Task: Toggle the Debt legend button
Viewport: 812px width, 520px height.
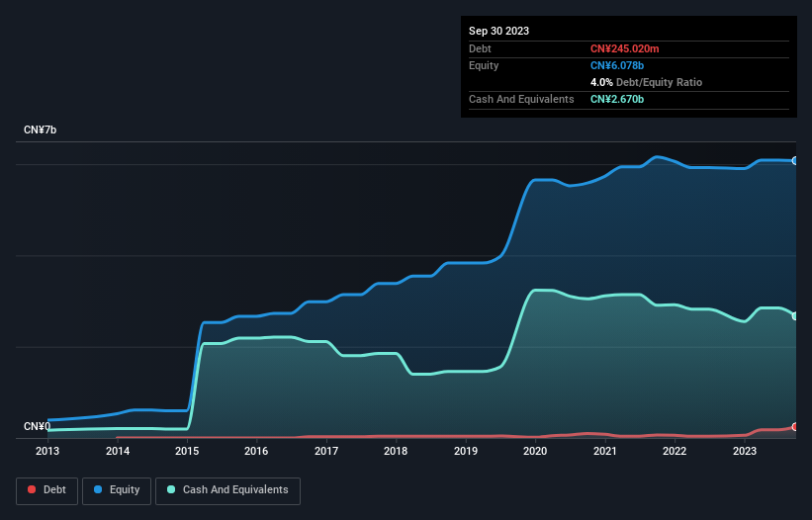Action: (47, 490)
